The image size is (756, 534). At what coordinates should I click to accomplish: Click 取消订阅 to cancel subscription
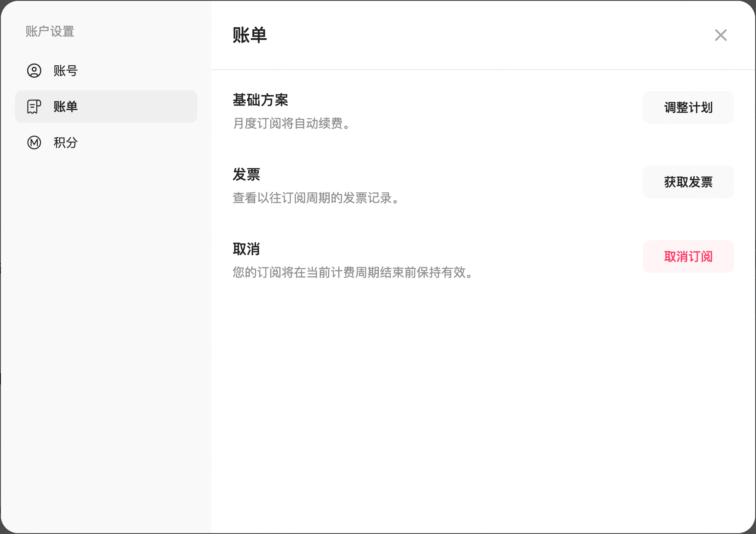coord(688,256)
